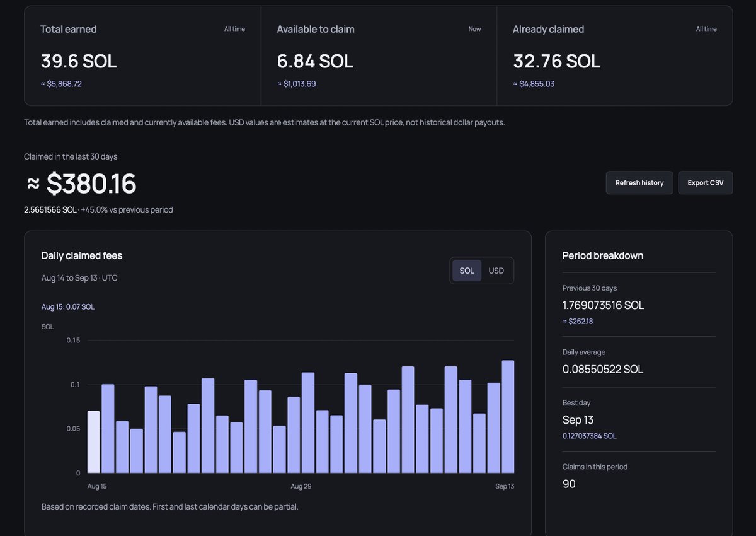This screenshot has height=536, width=756.
Task: Click Claimed in the last 30 days label
Action: pos(71,156)
